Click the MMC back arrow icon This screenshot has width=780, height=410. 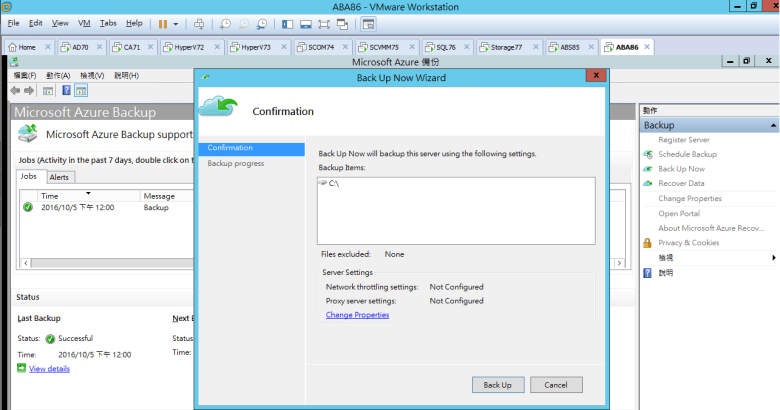pos(17,91)
